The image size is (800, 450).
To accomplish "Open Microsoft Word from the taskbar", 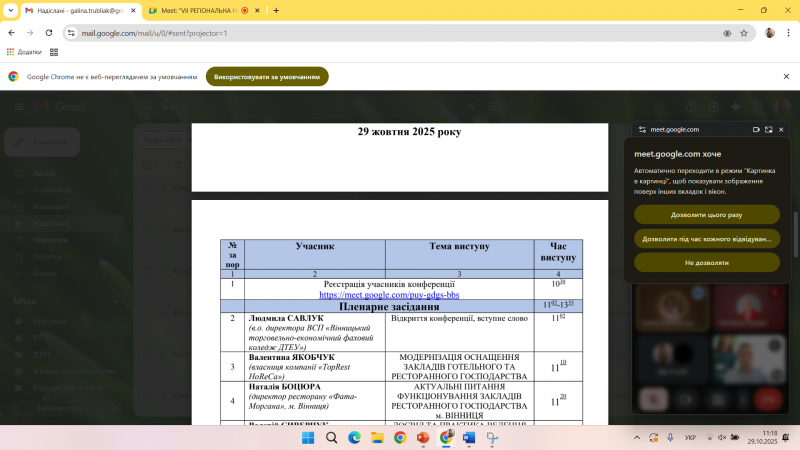I will (469, 437).
